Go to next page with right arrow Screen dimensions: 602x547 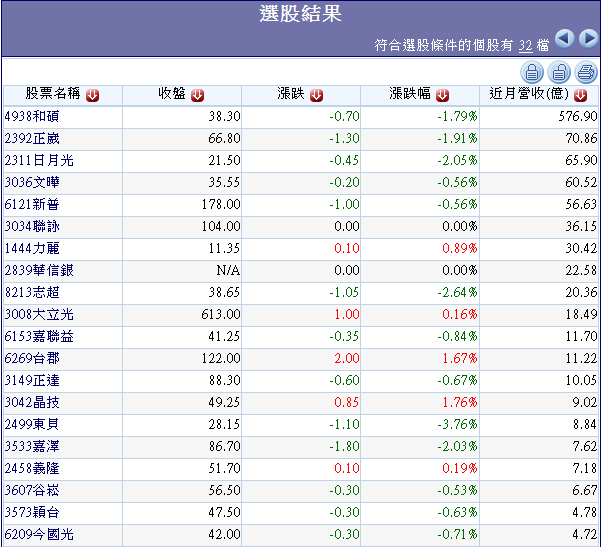(x=589, y=38)
